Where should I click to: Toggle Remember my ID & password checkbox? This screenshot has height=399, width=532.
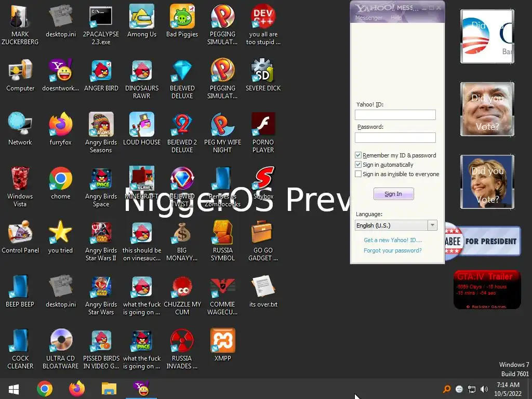(x=358, y=155)
